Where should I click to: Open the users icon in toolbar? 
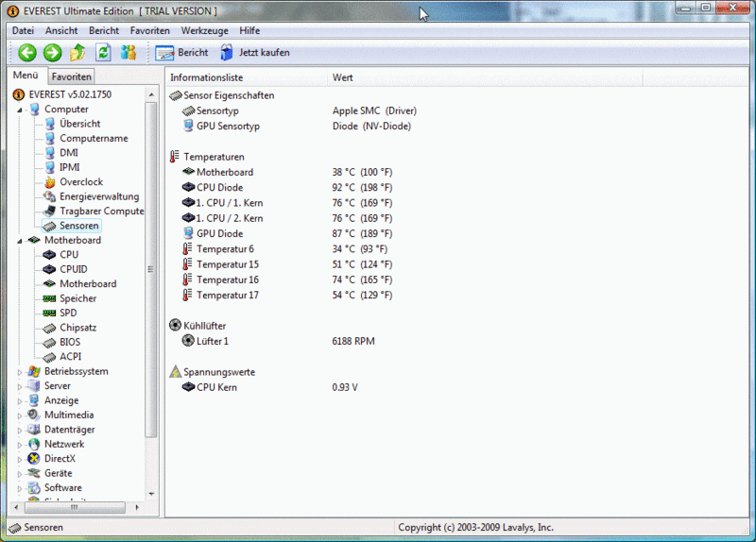[x=129, y=53]
